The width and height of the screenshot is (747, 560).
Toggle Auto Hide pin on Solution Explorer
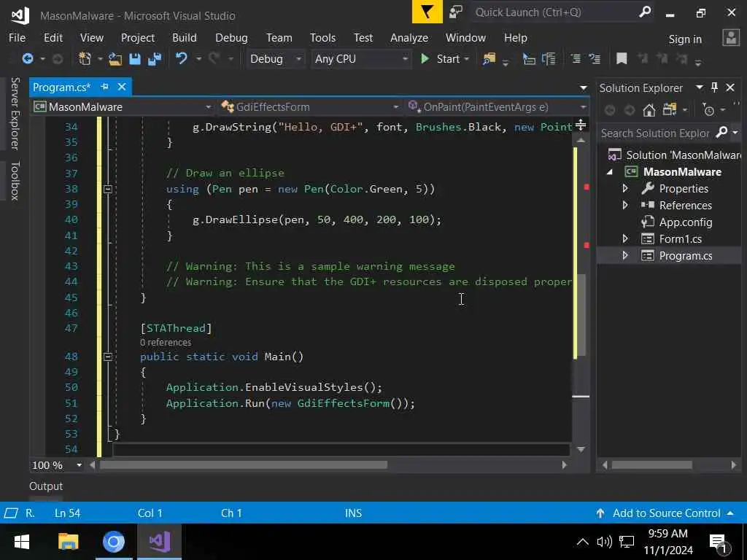pyautogui.click(x=713, y=87)
